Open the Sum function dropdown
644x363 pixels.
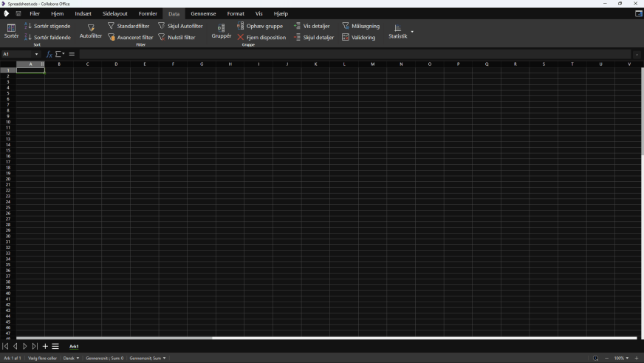(60, 54)
